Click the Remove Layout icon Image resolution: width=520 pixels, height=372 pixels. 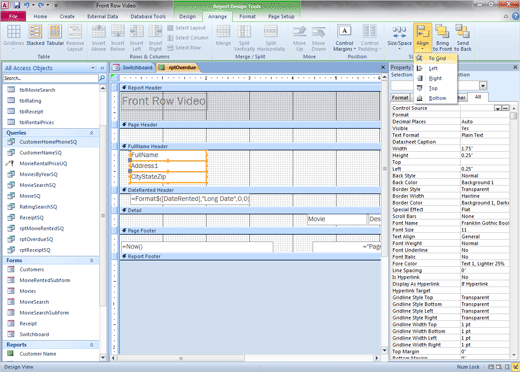pyautogui.click(x=75, y=38)
